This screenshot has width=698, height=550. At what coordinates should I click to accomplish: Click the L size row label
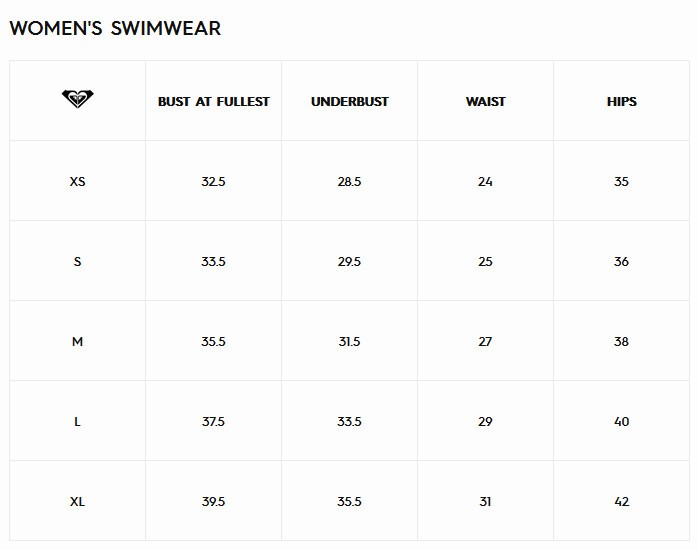point(77,422)
